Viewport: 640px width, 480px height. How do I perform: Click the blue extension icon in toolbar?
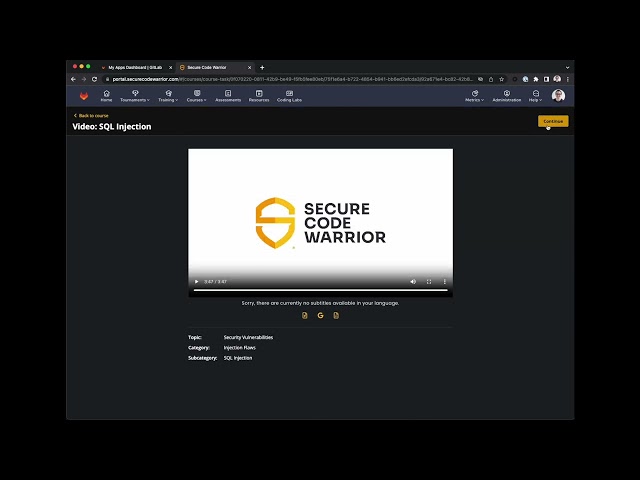[x=525, y=79]
